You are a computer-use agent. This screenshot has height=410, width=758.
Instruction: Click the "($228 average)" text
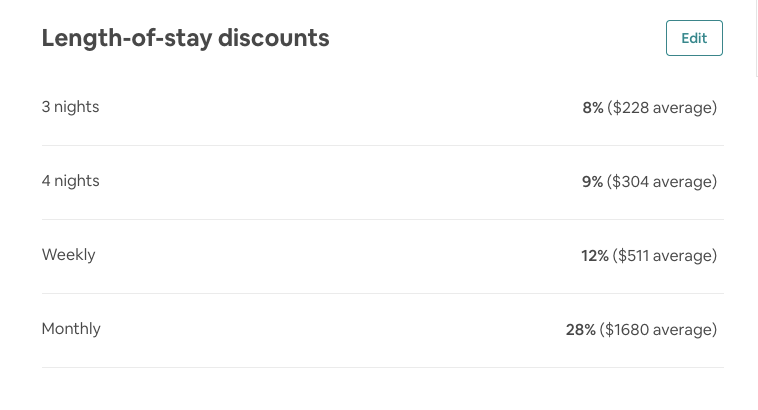click(x=662, y=108)
